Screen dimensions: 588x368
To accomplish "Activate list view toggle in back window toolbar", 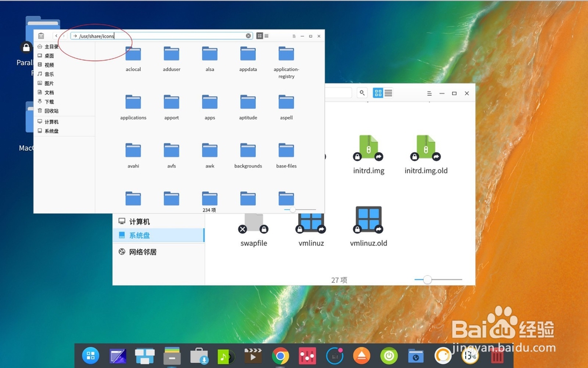I will tap(389, 92).
